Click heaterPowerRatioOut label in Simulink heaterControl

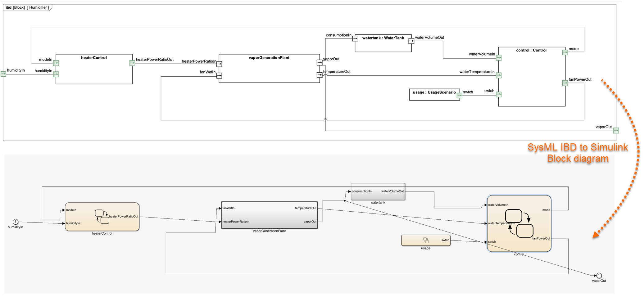pos(124,217)
